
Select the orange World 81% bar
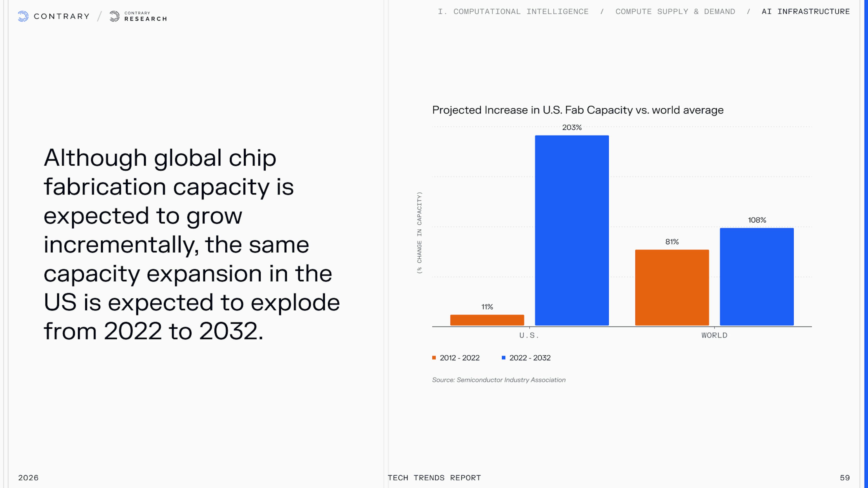pyautogui.click(x=672, y=287)
